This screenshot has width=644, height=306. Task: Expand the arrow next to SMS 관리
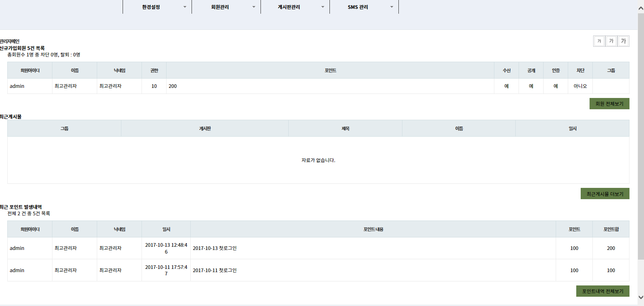[x=392, y=7]
